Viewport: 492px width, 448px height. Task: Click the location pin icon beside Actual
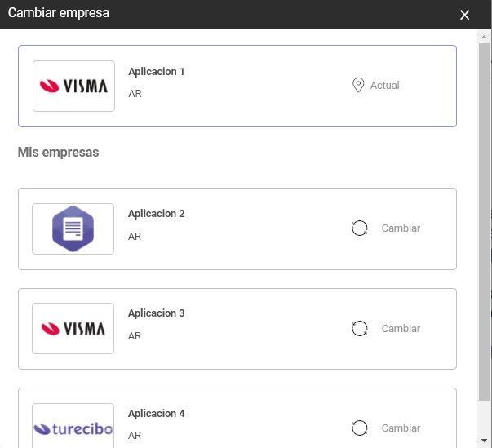pos(358,85)
